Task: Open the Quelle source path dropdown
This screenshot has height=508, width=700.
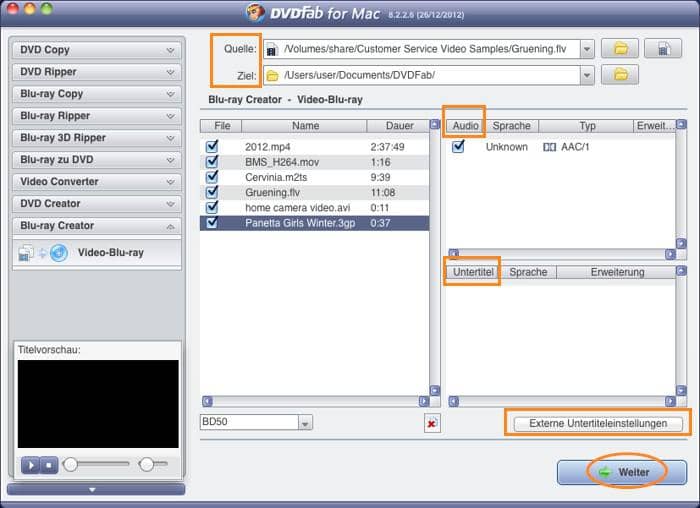Action: coord(587,49)
